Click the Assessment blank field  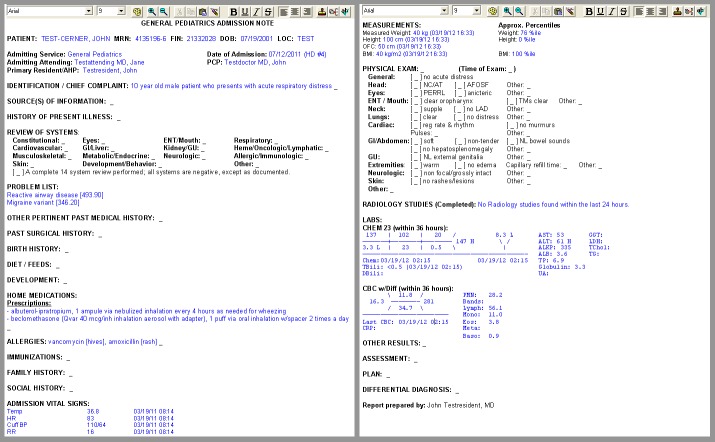(415, 359)
